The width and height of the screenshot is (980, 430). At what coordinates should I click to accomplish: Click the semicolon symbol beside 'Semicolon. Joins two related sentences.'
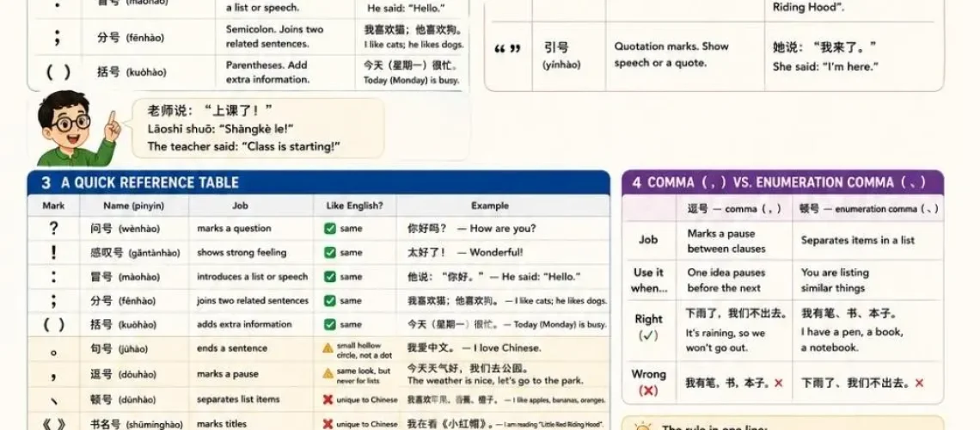58,38
